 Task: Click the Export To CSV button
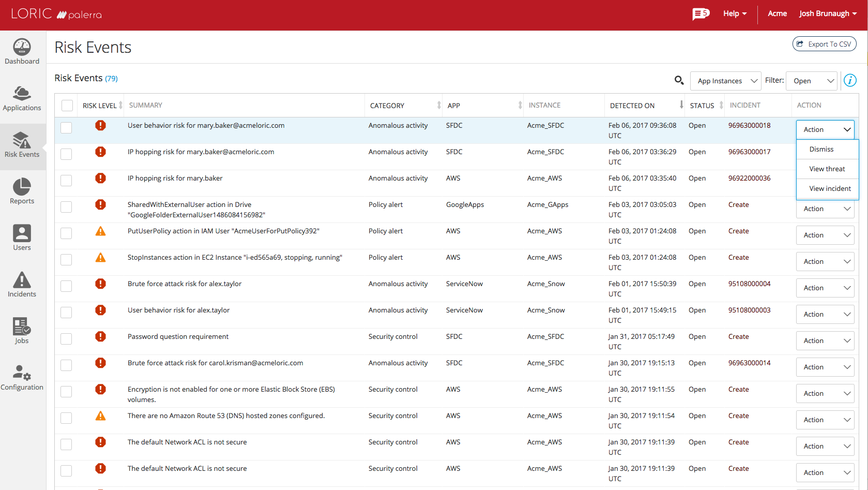[824, 44]
